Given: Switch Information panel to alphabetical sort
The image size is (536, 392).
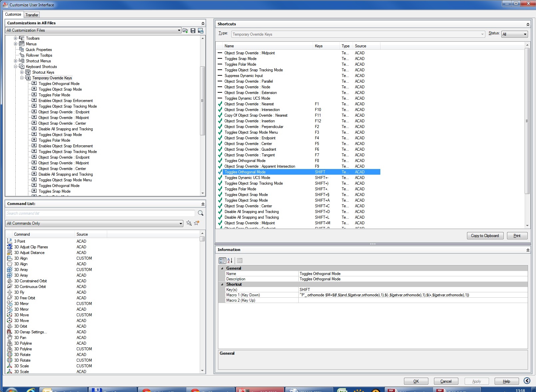Looking at the screenshot, I should pos(230,261).
